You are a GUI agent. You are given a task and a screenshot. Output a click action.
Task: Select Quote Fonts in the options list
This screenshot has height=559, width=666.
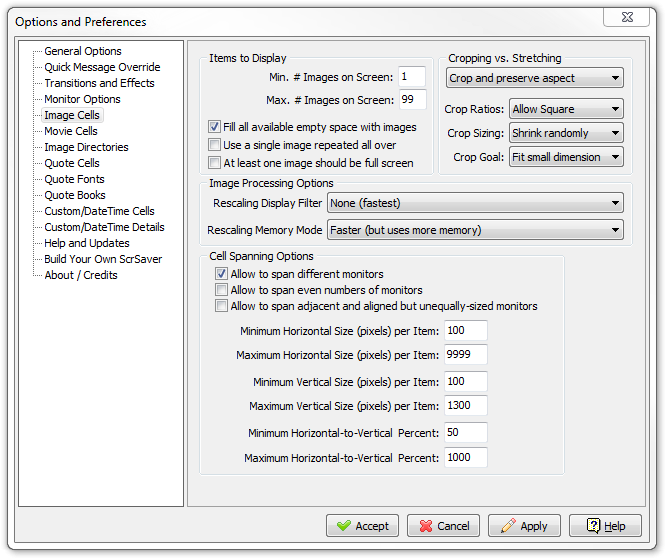click(74, 179)
